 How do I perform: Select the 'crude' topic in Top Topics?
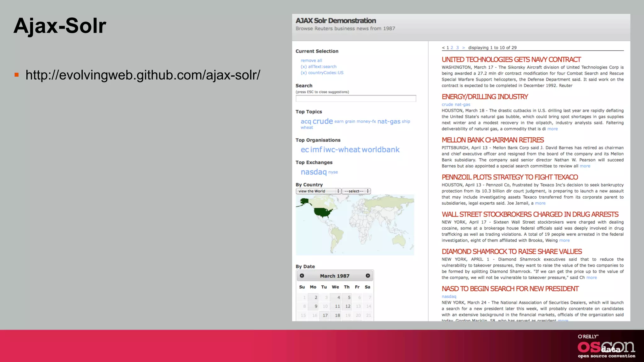point(323,121)
